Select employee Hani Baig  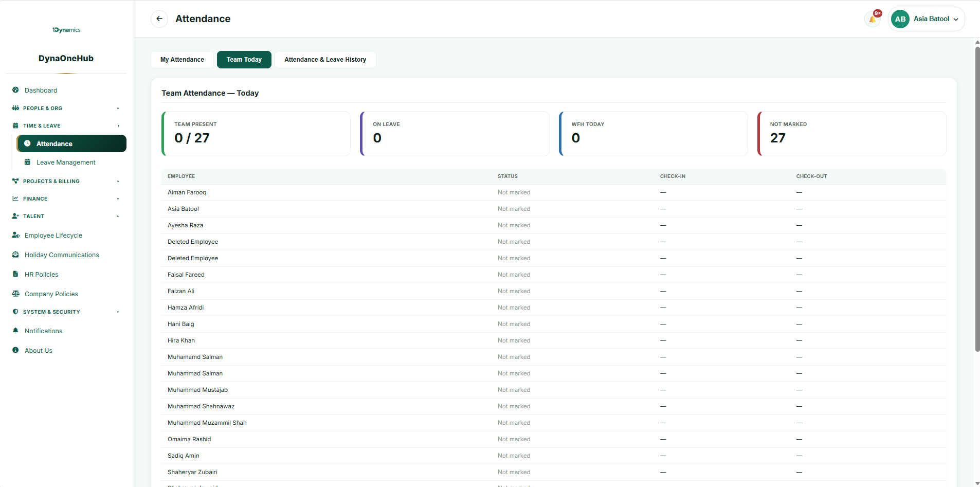(181, 324)
